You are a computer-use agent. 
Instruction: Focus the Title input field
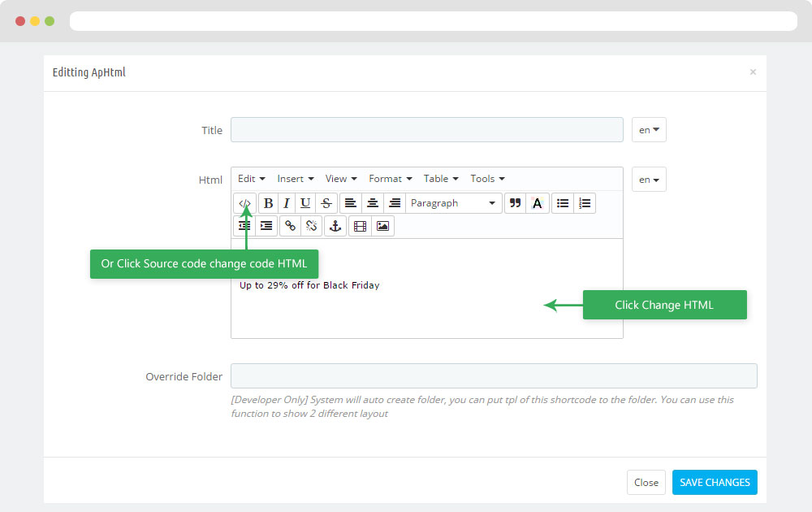pyautogui.click(x=427, y=129)
